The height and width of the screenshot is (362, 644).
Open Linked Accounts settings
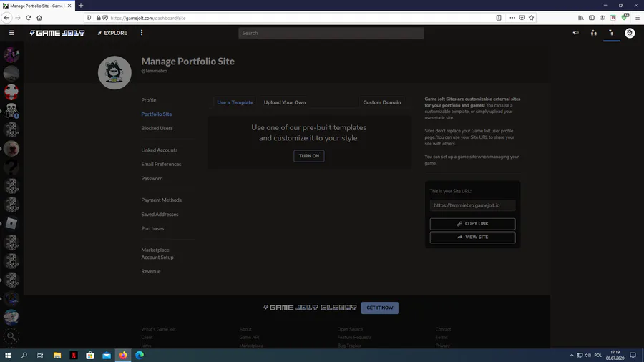[x=160, y=150]
